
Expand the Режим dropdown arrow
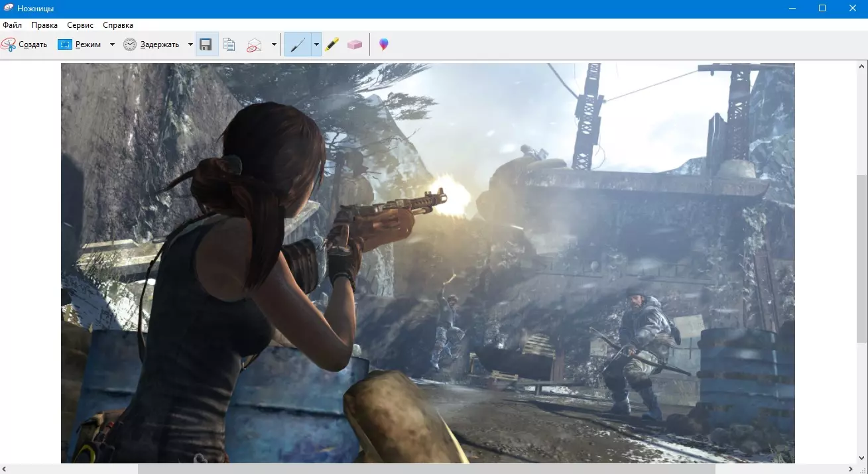click(112, 44)
